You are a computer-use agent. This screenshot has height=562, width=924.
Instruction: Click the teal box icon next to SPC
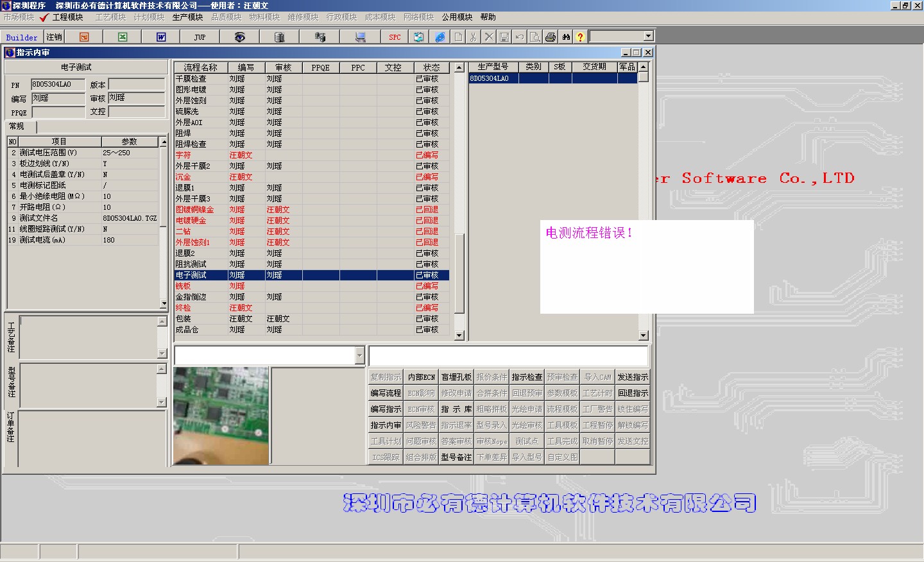click(x=418, y=37)
